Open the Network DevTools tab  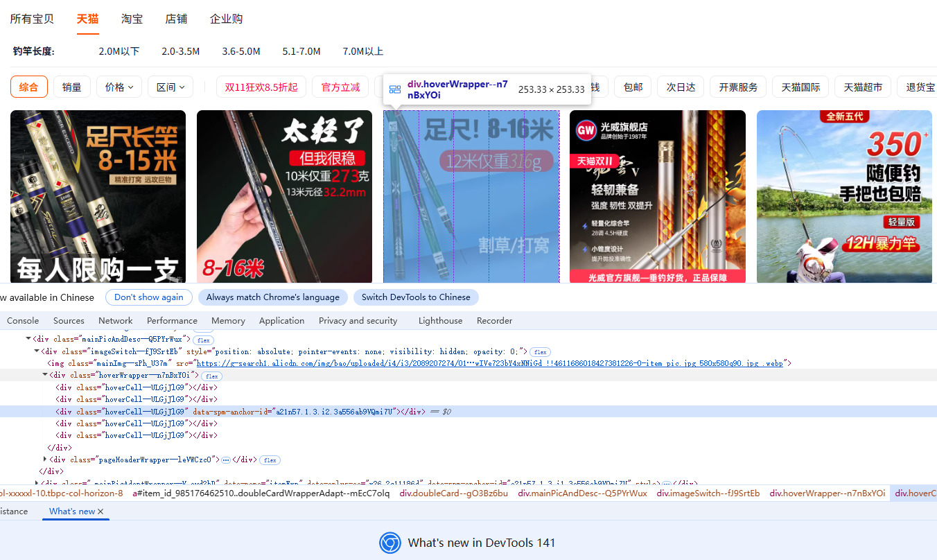[115, 320]
